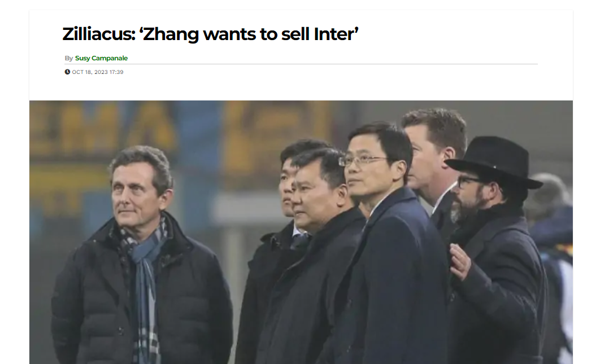This screenshot has width=609, height=364.
Task: Click the raised hand in the photo
Action: [460, 262]
